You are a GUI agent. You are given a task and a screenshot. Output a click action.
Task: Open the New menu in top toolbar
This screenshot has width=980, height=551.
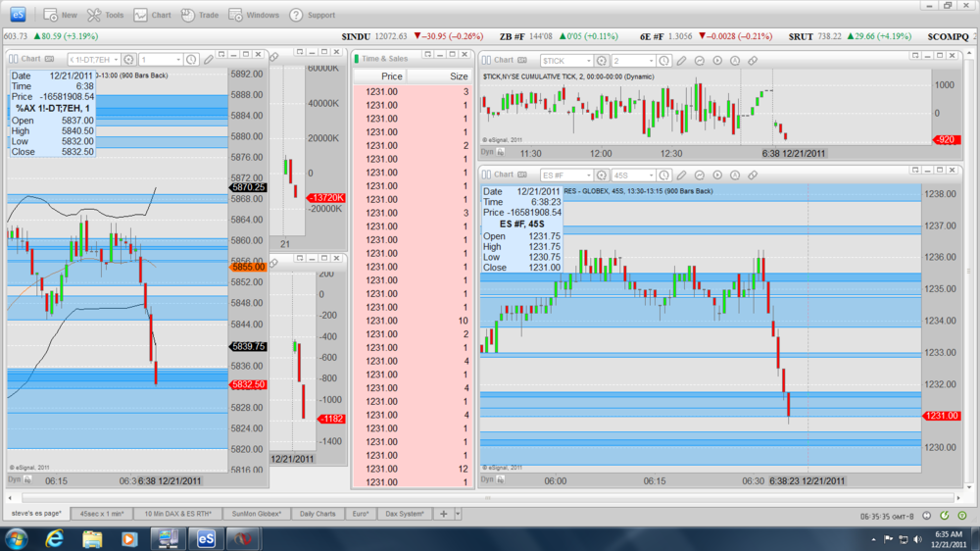point(60,15)
